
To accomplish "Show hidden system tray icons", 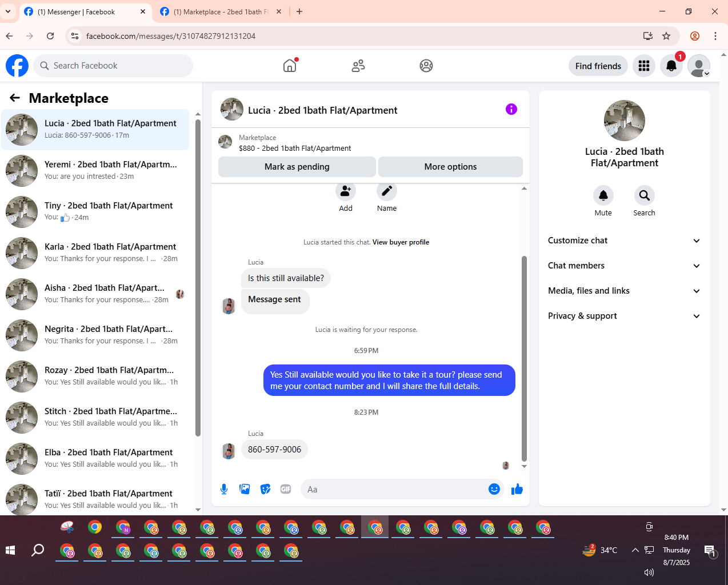I will [x=635, y=550].
